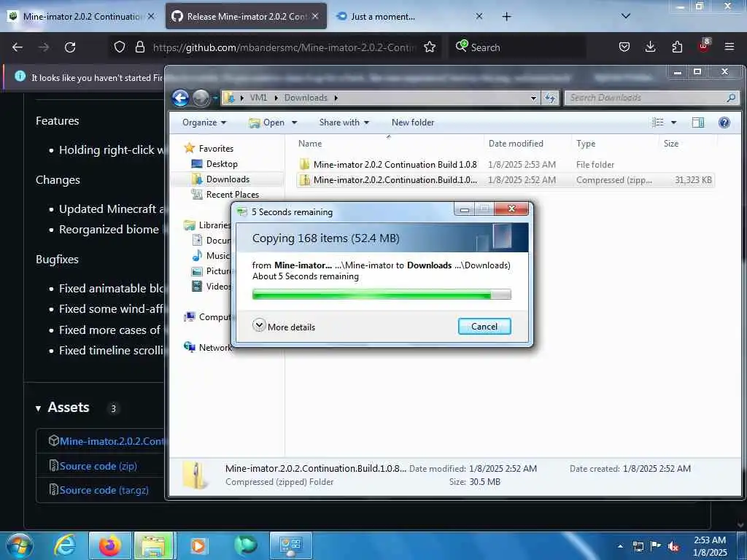Open Windows Media Player from taskbar

tap(198, 546)
